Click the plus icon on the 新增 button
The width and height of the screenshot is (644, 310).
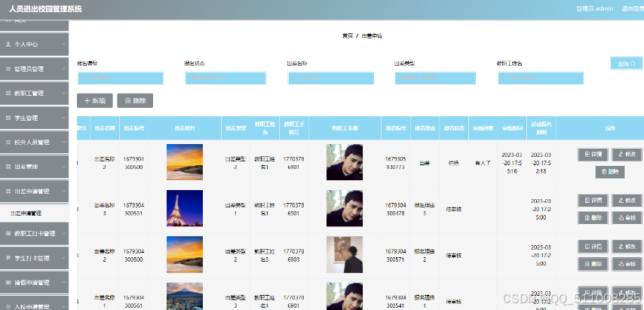(87, 100)
